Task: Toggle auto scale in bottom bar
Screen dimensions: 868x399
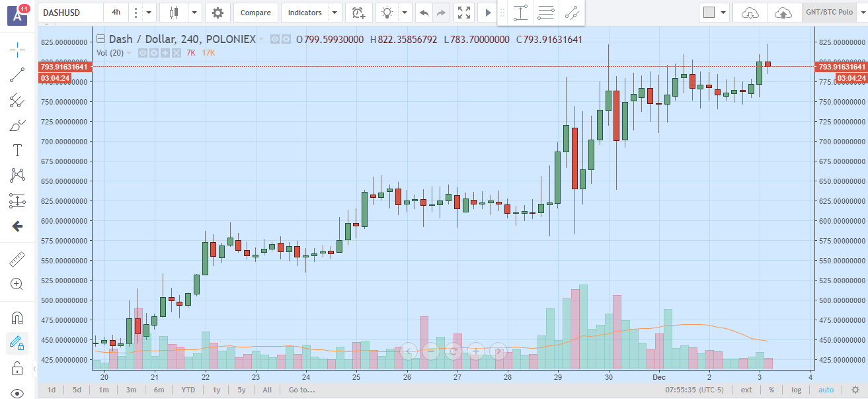Action: click(826, 390)
